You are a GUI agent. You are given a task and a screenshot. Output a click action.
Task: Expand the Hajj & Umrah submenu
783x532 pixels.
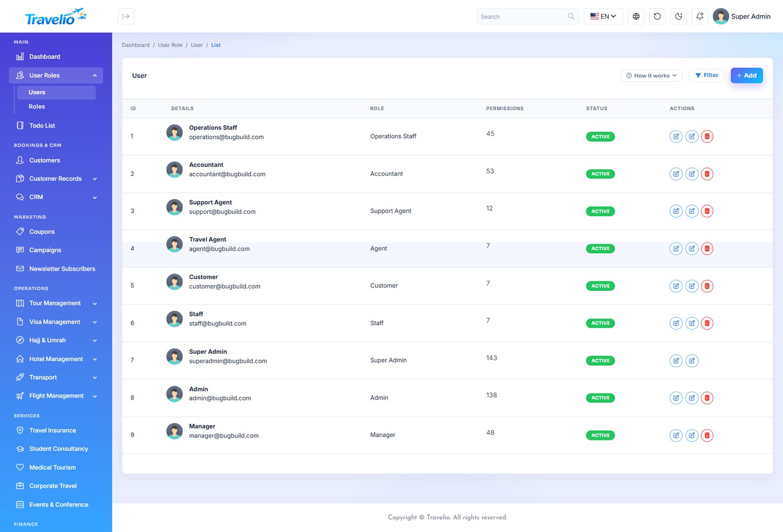[x=95, y=341]
